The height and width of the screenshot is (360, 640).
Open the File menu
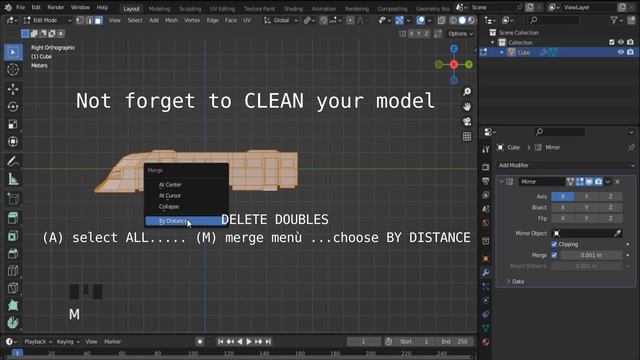point(20,7)
